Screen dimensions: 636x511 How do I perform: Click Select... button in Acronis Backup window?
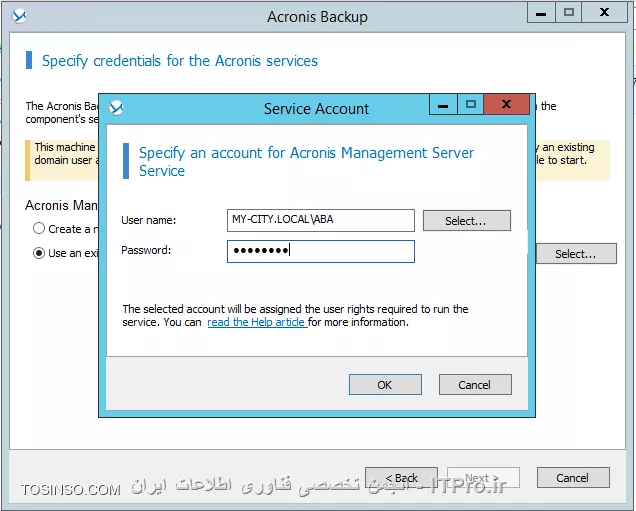pyautogui.click(x=576, y=254)
